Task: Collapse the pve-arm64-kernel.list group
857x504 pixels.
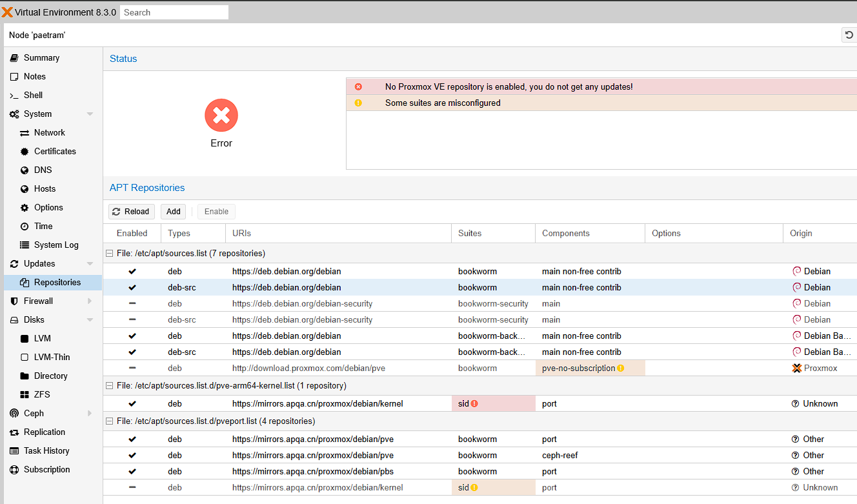Action: (109, 385)
